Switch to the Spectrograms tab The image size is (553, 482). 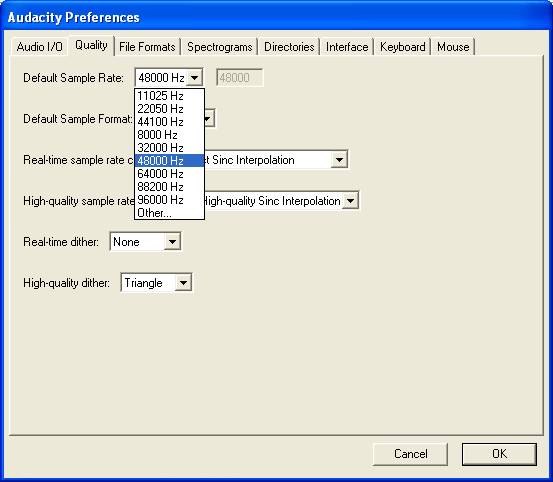(219, 47)
